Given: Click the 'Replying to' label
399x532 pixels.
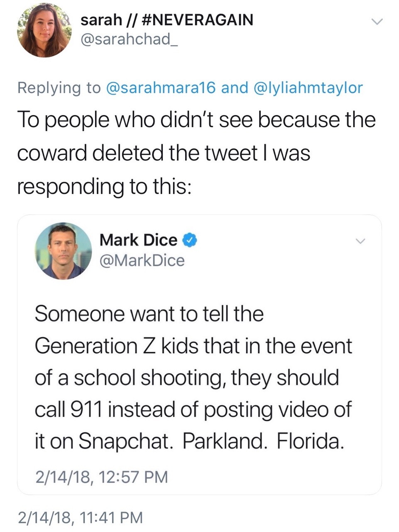Looking at the screenshot, I should click(x=59, y=88).
